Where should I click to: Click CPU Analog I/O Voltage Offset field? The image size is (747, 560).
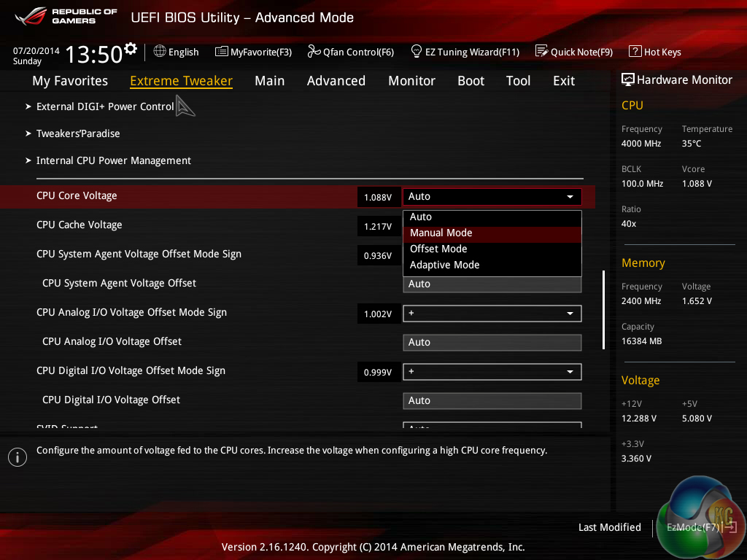(x=492, y=343)
